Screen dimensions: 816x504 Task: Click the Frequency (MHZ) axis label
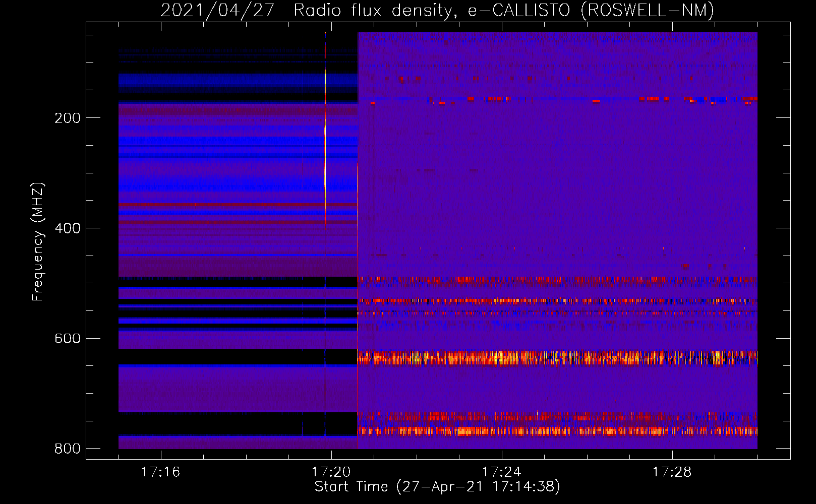tap(38, 241)
